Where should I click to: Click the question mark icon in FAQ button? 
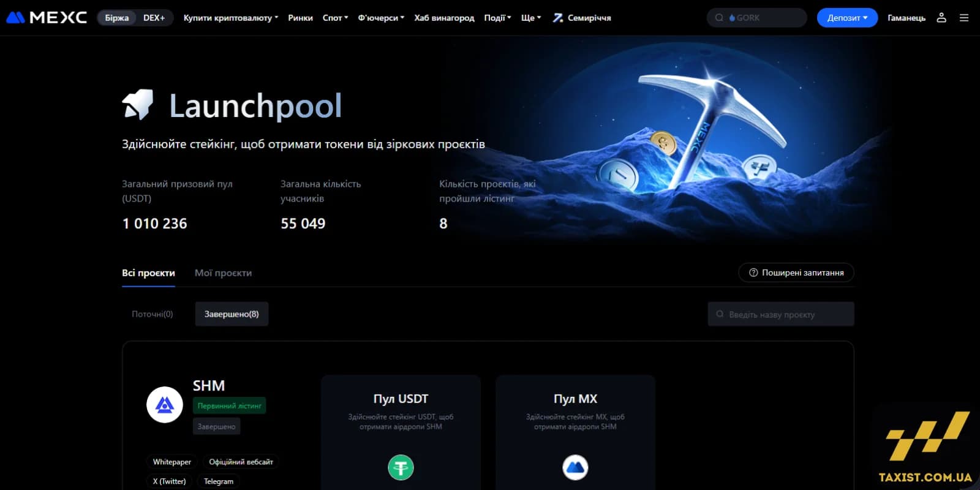(753, 273)
